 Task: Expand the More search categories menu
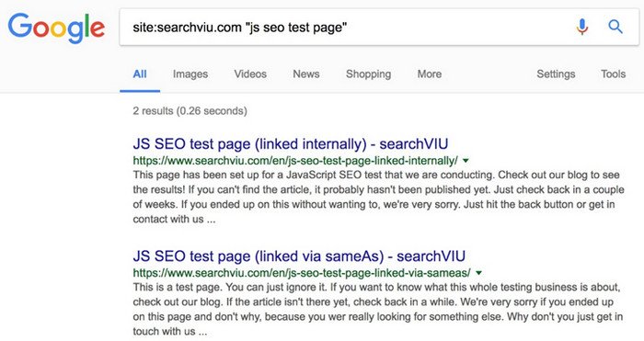pos(430,74)
